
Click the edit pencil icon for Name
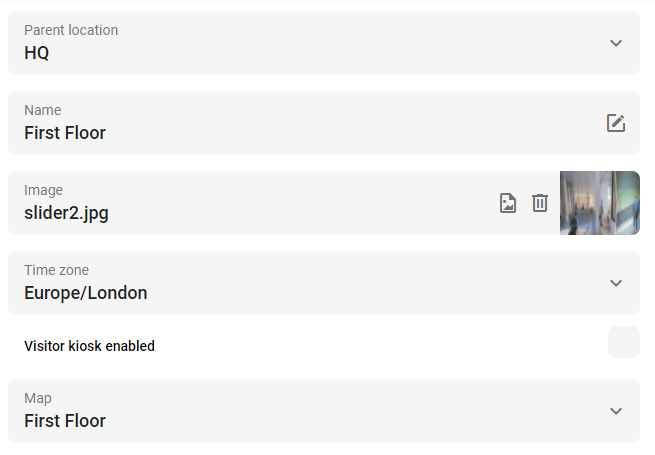(x=616, y=123)
